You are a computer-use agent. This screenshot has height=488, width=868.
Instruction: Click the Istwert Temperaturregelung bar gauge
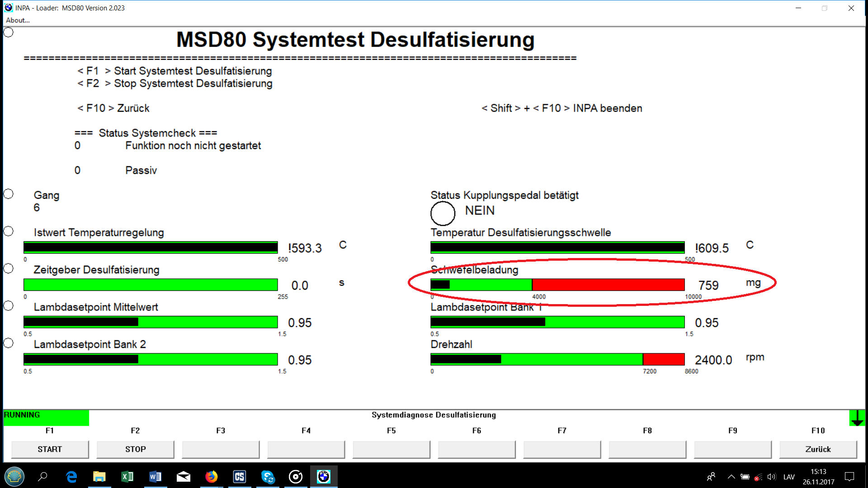[151, 247]
